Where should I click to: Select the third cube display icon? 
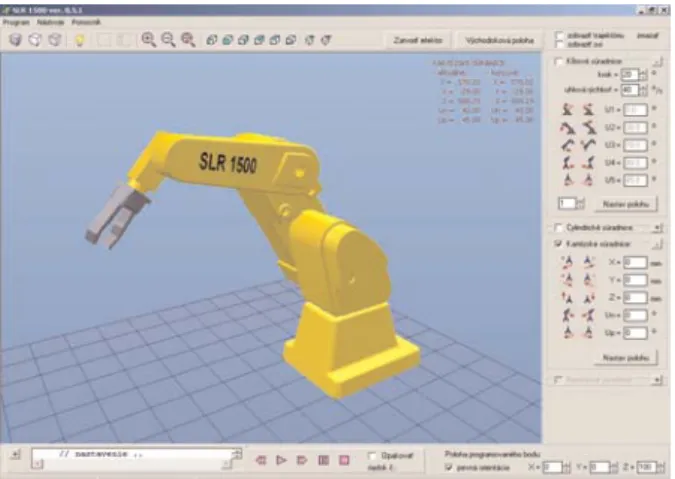[x=54, y=40]
